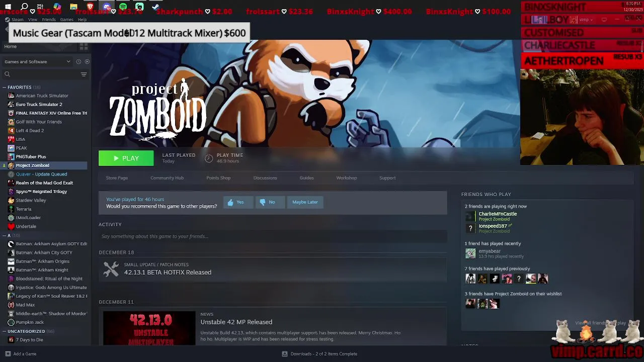Switch to Discord in the taskbar
The width and height of the screenshot is (644, 362).
[107, 7]
